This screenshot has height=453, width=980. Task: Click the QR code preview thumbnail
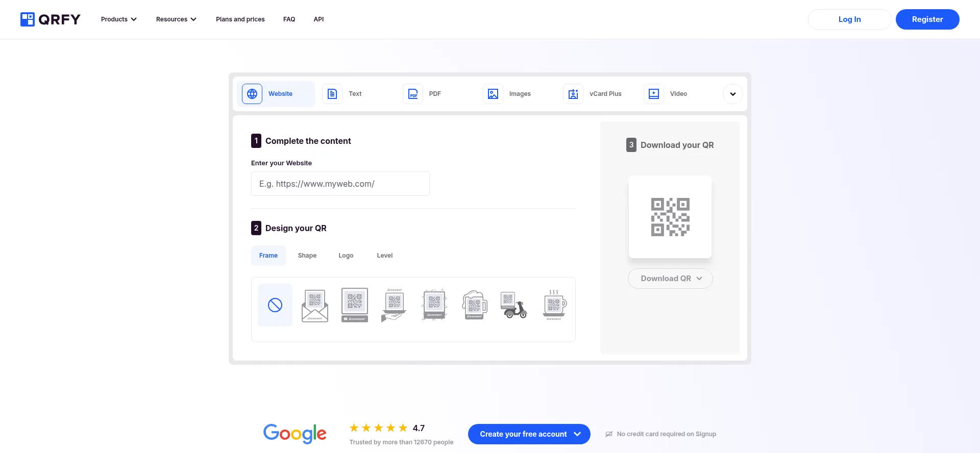pos(670,217)
